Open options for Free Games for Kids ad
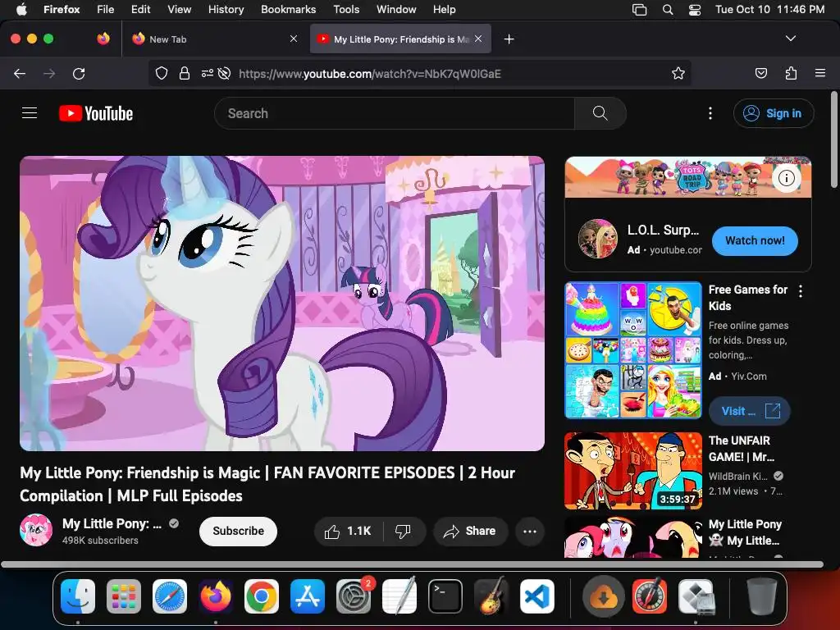 801,291
